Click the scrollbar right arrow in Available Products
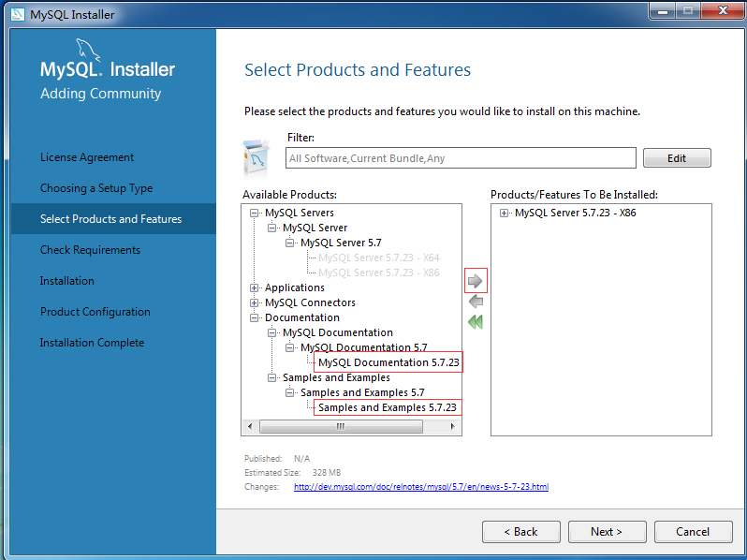This screenshot has height=560, width=747. (x=452, y=426)
